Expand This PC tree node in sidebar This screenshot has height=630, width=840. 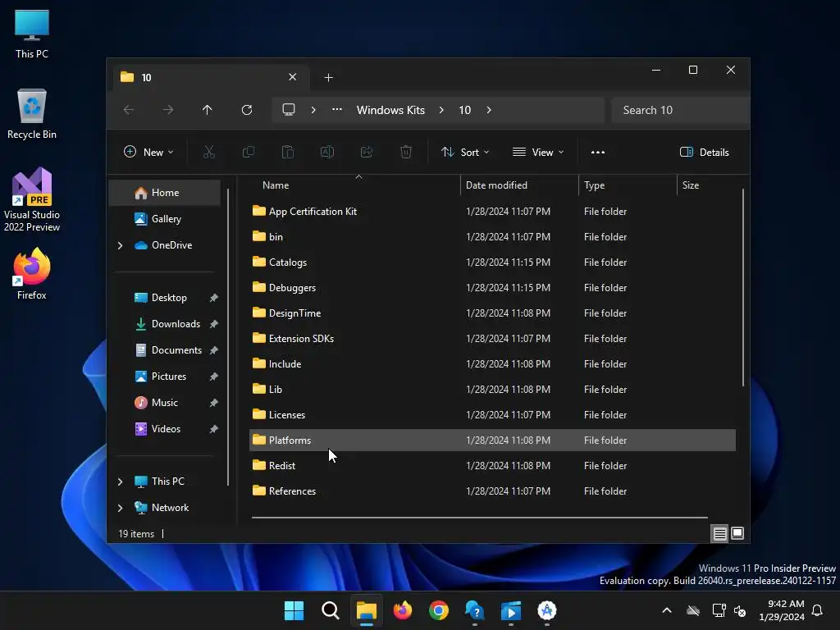click(120, 482)
